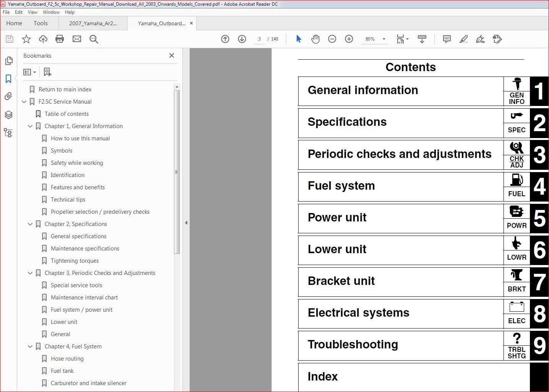
Task: Choose the Selection arrow tool
Action: click(299, 39)
